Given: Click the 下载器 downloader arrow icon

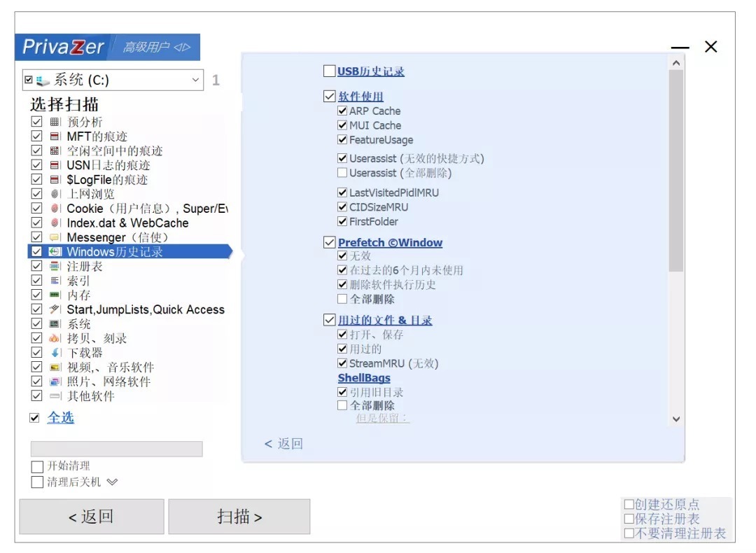Looking at the screenshot, I should (x=55, y=353).
